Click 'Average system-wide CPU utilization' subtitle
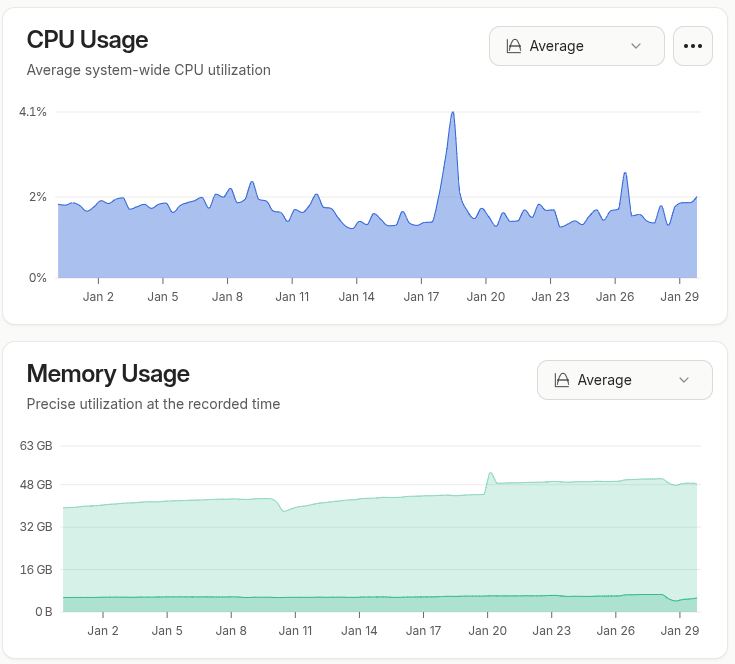 [148, 70]
